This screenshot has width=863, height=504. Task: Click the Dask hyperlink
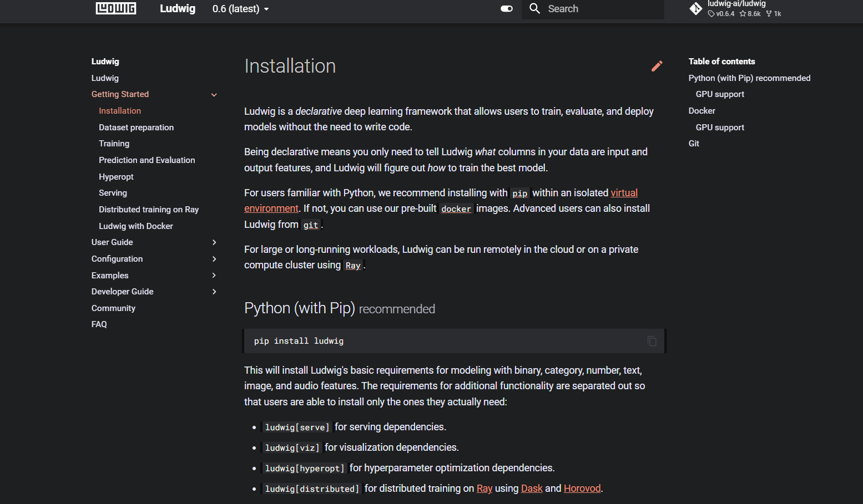[531, 488]
